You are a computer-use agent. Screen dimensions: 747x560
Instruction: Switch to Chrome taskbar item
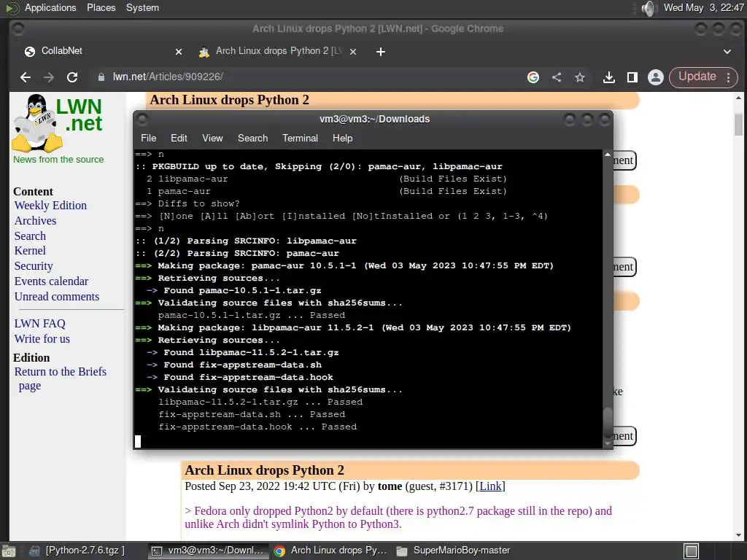click(x=330, y=551)
